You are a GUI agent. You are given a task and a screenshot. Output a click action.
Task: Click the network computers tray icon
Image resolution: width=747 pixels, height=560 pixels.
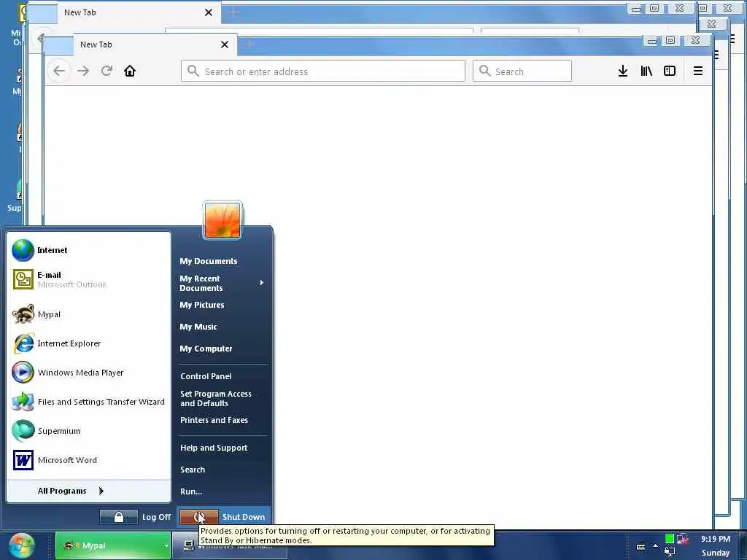coord(683,539)
